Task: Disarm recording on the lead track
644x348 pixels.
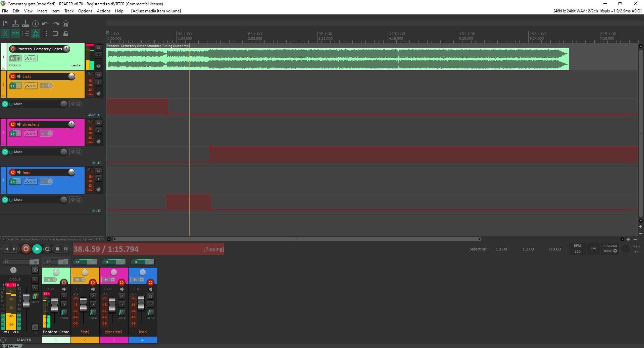Action: [13, 172]
